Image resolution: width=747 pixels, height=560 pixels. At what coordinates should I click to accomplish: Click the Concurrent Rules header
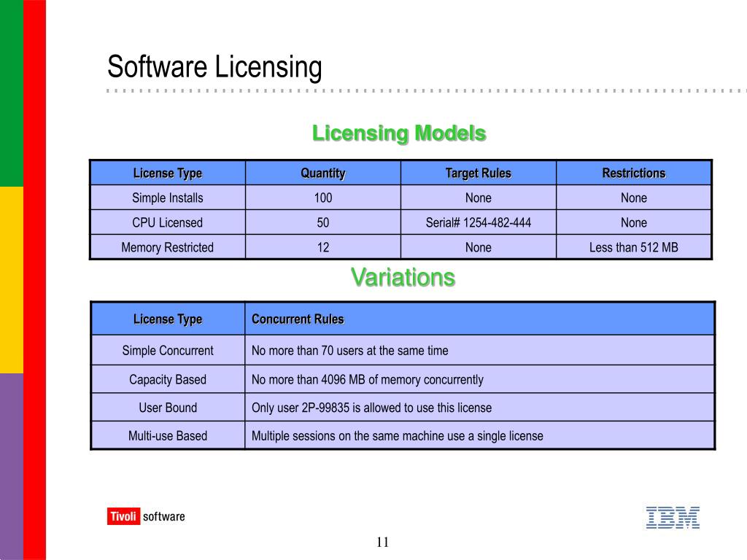[x=299, y=319]
